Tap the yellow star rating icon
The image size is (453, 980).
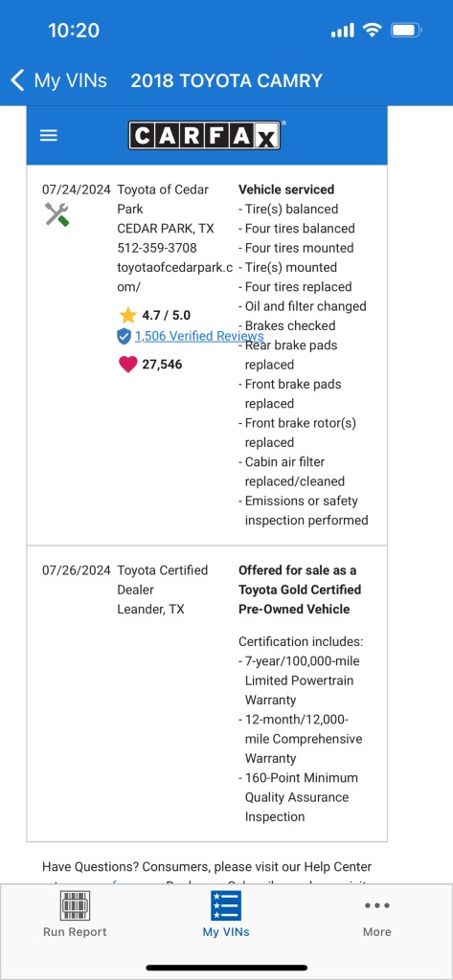tap(127, 314)
